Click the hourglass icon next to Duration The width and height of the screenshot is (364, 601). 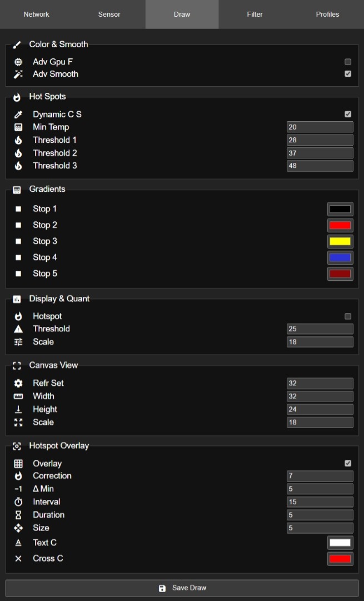(x=18, y=515)
